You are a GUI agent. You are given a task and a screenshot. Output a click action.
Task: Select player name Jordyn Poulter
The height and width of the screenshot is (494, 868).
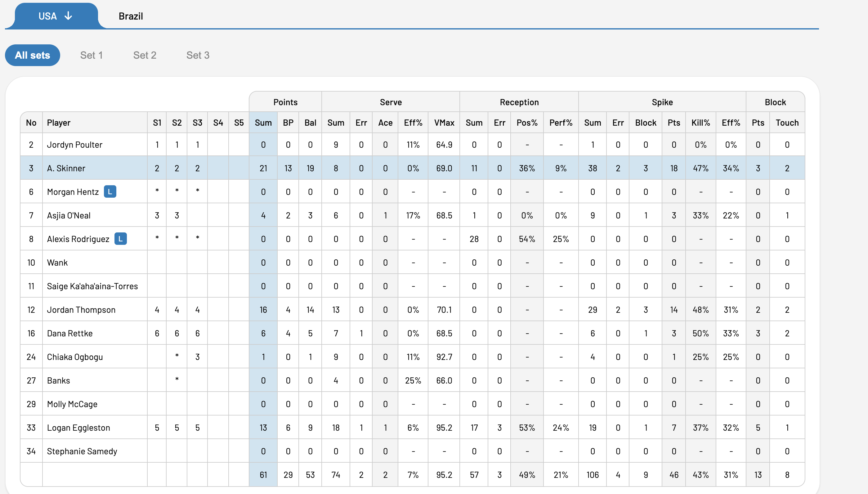(75, 145)
